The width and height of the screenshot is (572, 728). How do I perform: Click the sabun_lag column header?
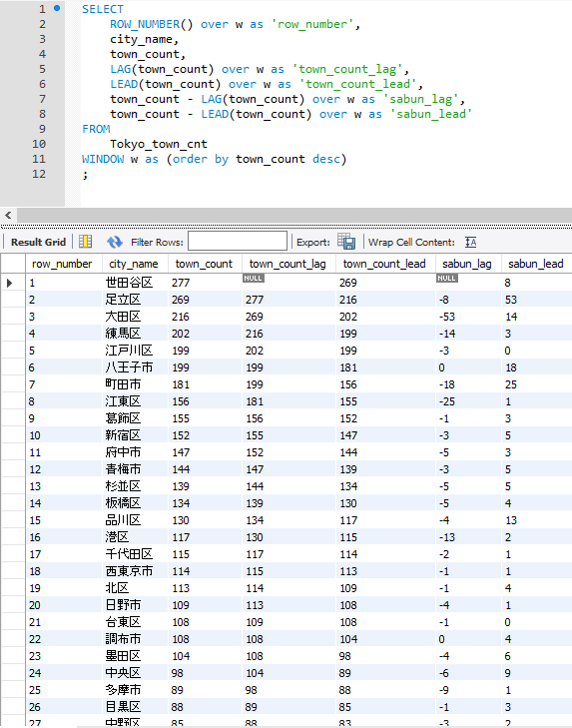click(468, 264)
